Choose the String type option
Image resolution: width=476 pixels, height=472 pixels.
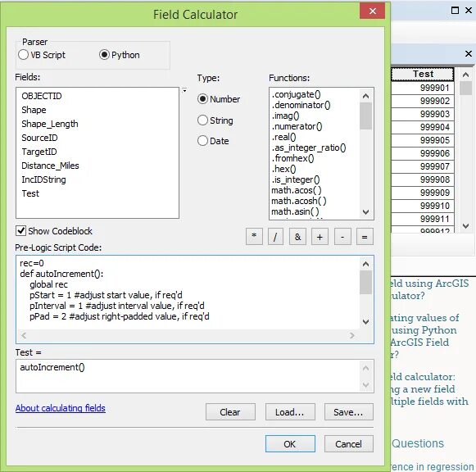[202, 120]
